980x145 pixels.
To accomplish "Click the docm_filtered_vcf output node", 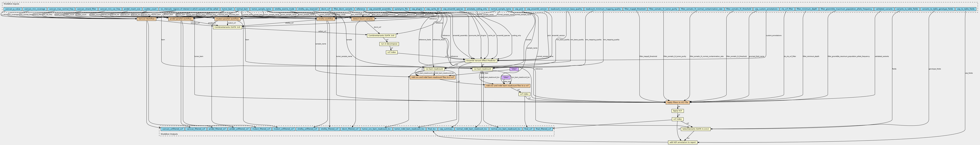I will 350,129.
